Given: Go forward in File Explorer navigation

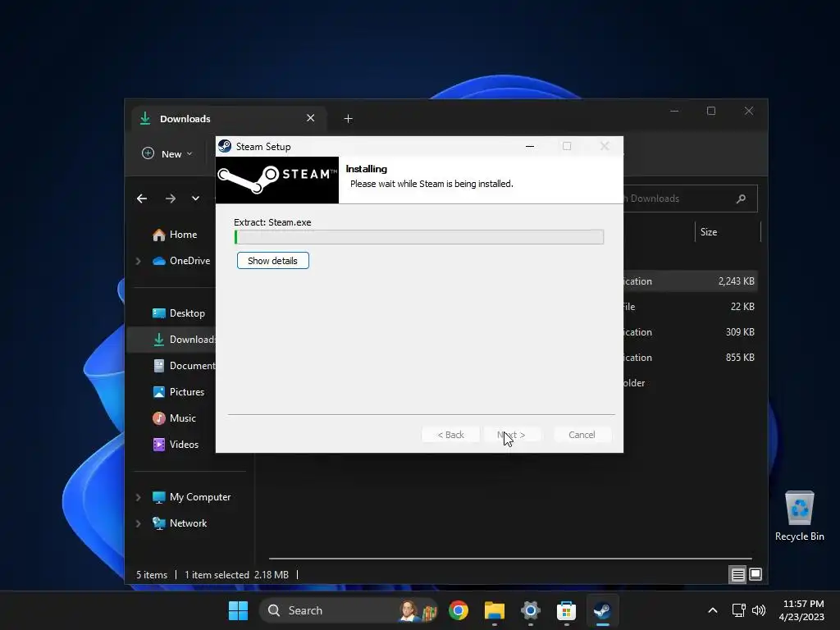Looking at the screenshot, I should pos(171,199).
